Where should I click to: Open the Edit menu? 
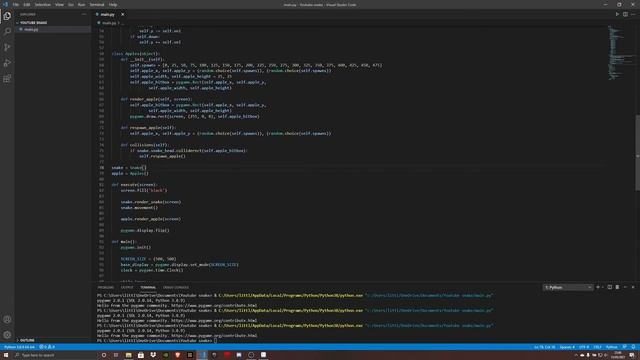pyautogui.click(x=27, y=4)
